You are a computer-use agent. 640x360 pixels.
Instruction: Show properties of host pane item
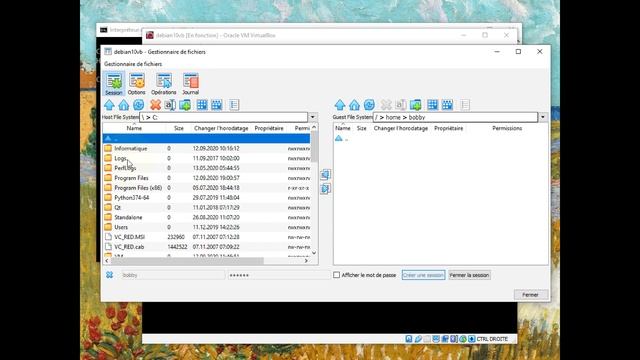tap(234, 105)
